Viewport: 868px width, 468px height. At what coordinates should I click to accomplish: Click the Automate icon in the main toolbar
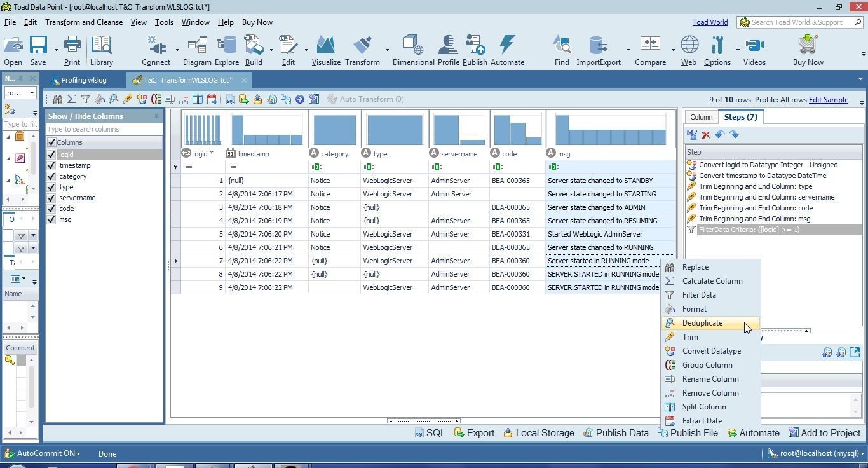click(x=507, y=51)
